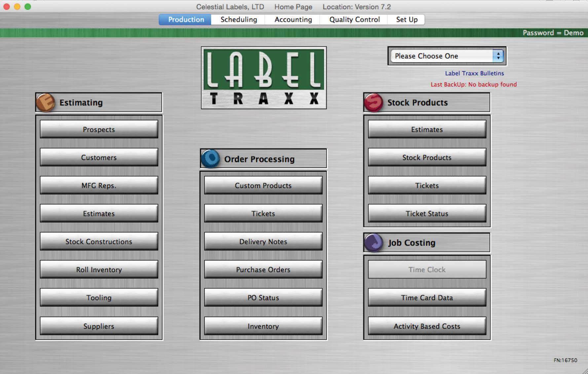
Task: Click the blue Order Processing O icon
Action: [210, 159]
